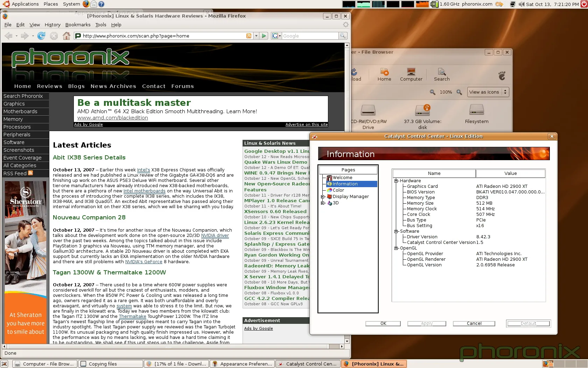588x368 pixels.
Task: Reload the page in Firefox
Action: point(41,36)
